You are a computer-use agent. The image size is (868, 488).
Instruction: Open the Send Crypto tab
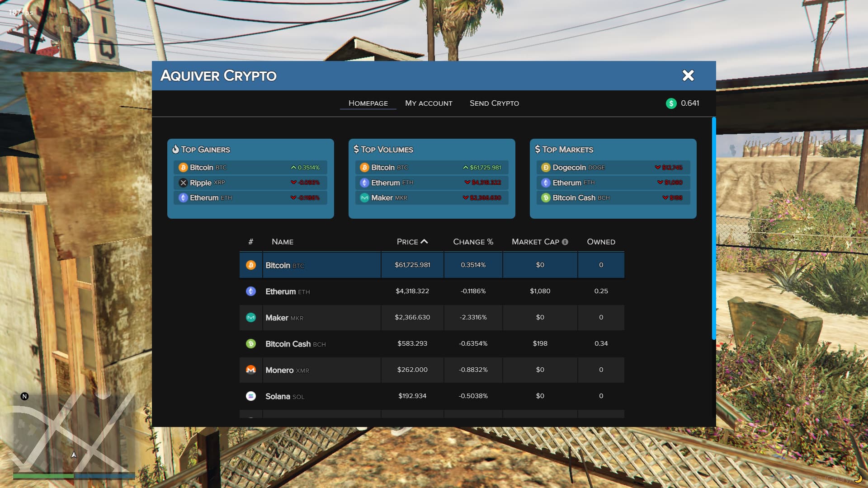point(494,103)
